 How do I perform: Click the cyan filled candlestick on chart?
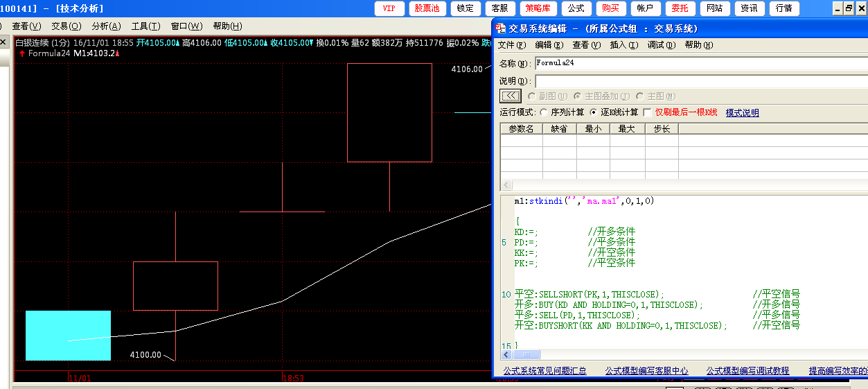pos(68,336)
